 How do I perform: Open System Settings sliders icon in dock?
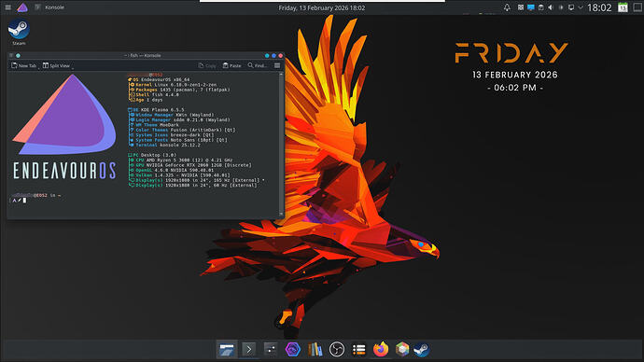[271, 349]
